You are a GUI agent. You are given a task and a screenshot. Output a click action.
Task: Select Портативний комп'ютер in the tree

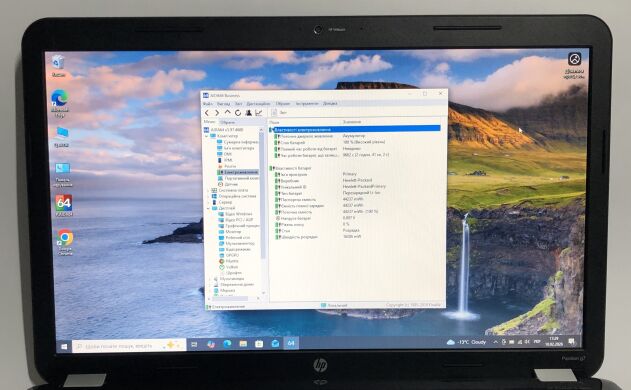pos(238,178)
